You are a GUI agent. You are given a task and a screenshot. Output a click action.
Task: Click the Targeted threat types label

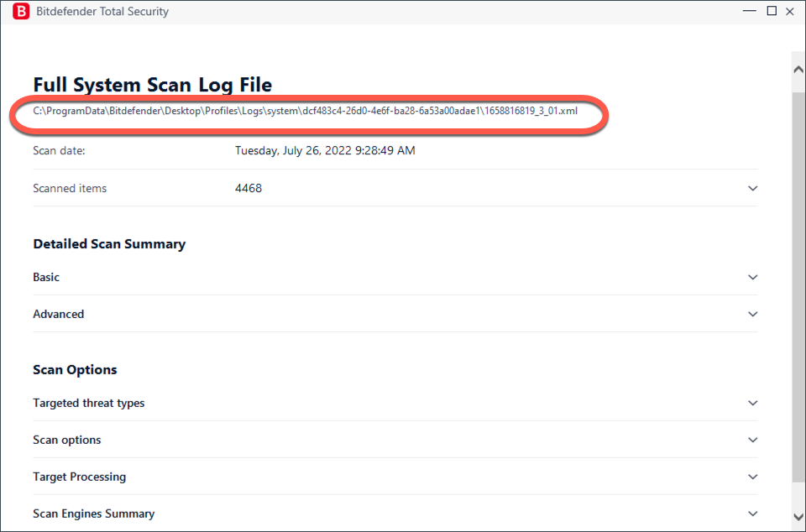pyautogui.click(x=89, y=403)
